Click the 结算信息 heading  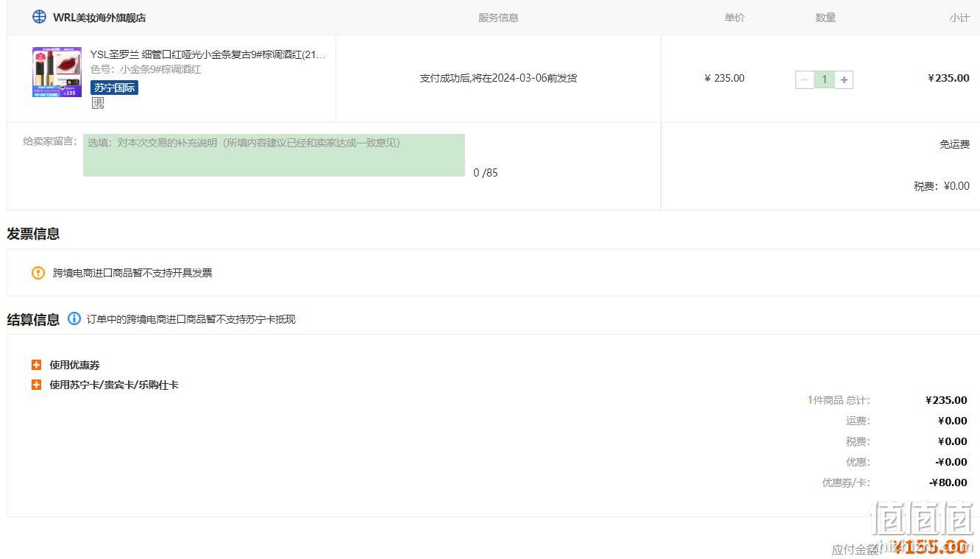tap(33, 319)
